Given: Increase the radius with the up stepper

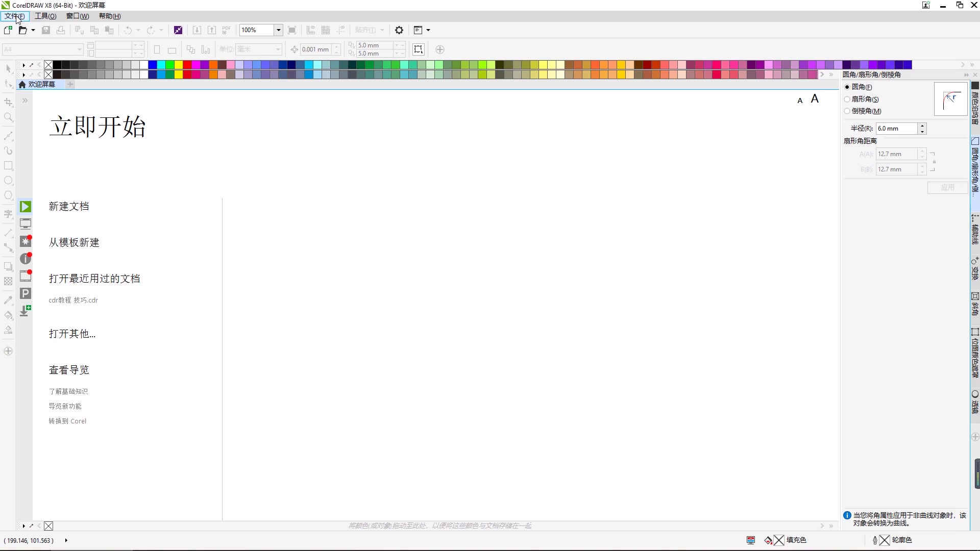Looking at the screenshot, I should click(922, 126).
